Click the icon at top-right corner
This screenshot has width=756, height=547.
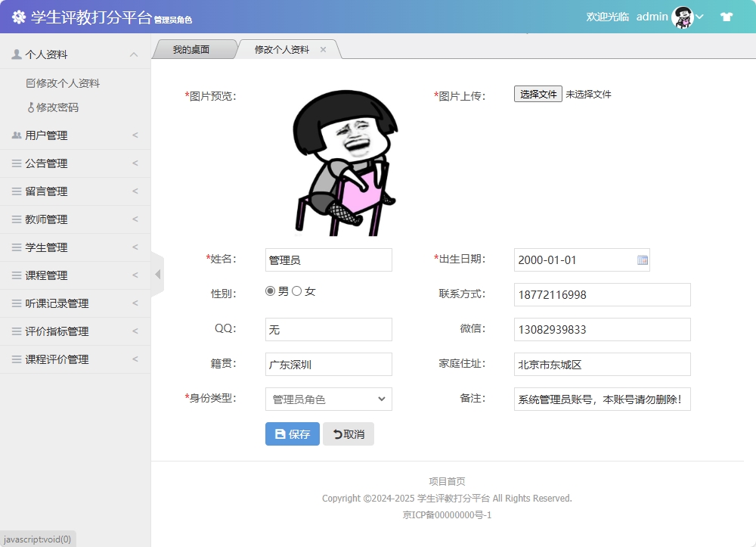(x=727, y=16)
